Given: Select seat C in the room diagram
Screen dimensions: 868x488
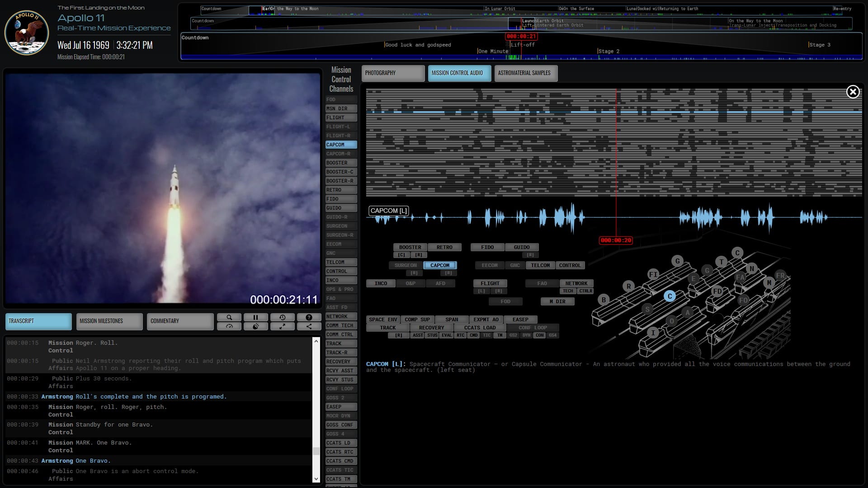Looking at the screenshot, I should [670, 296].
